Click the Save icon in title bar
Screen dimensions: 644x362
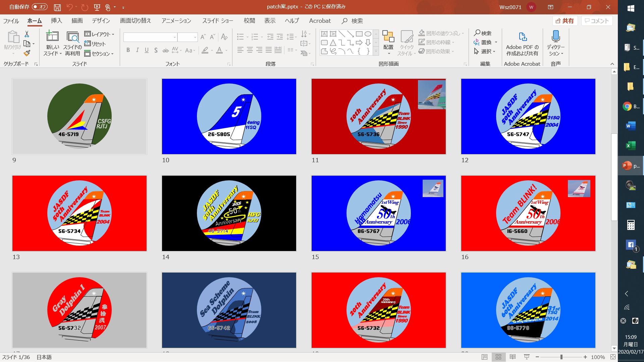pos(57,7)
